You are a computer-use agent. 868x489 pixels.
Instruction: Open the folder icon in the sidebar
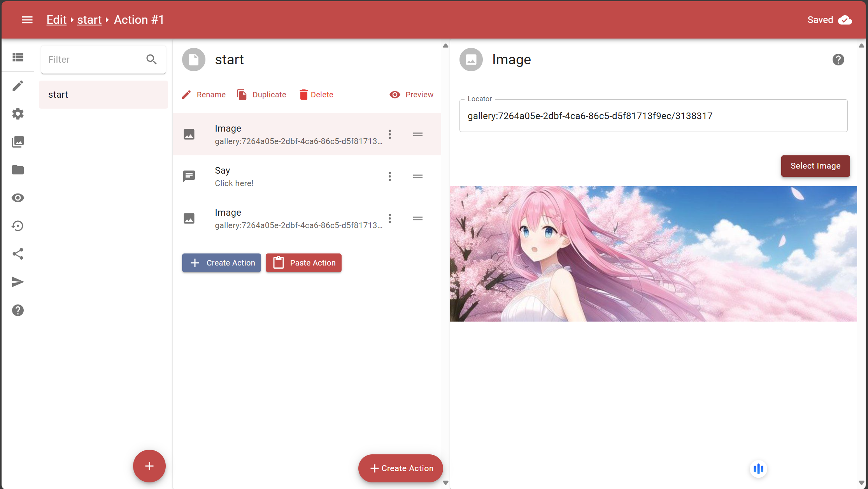pos(18,170)
